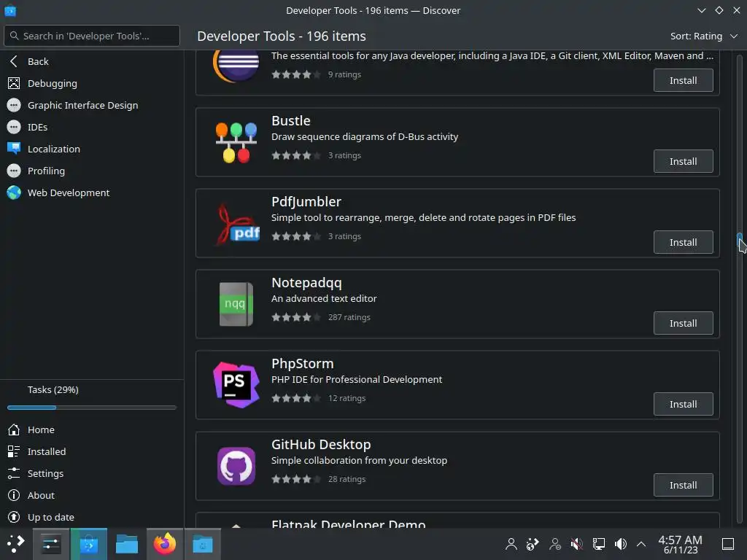Image resolution: width=747 pixels, height=560 pixels.
Task: Open the application launcher in taskbar
Action: click(15, 544)
